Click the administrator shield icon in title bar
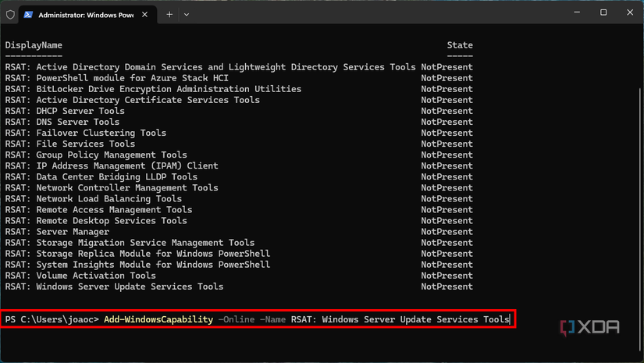Image resolution: width=644 pixels, height=363 pixels. pyautogui.click(x=10, y=14)
